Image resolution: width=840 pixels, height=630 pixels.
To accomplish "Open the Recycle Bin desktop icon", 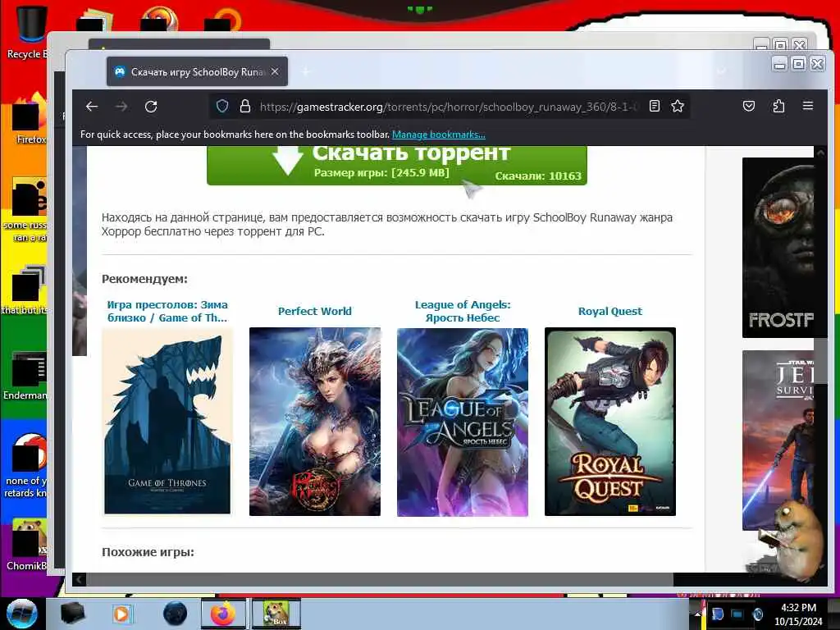I will [x=27, y=32].
